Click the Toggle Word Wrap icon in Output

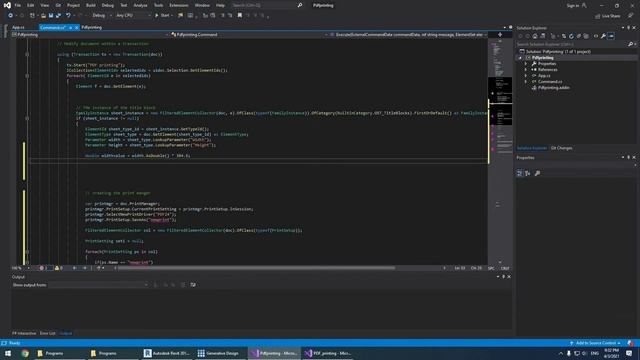pyautogui.click(x=193, y=285)
